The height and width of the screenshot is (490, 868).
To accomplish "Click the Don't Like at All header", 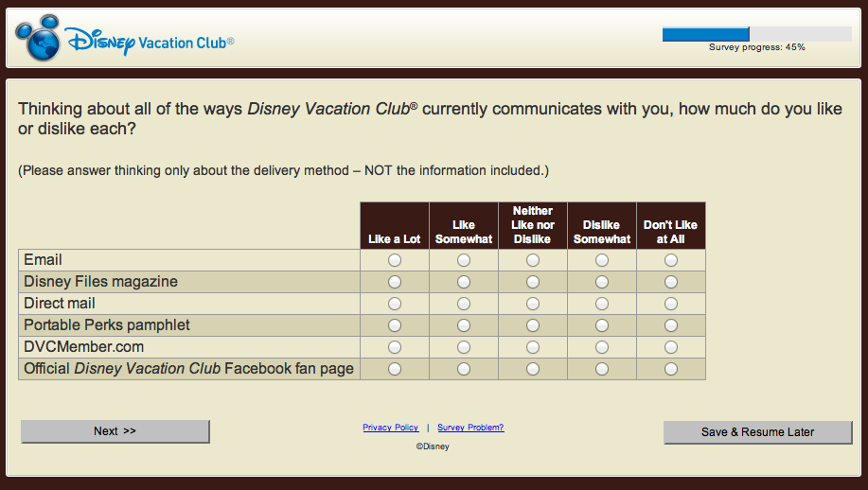I will pos(671,226).
